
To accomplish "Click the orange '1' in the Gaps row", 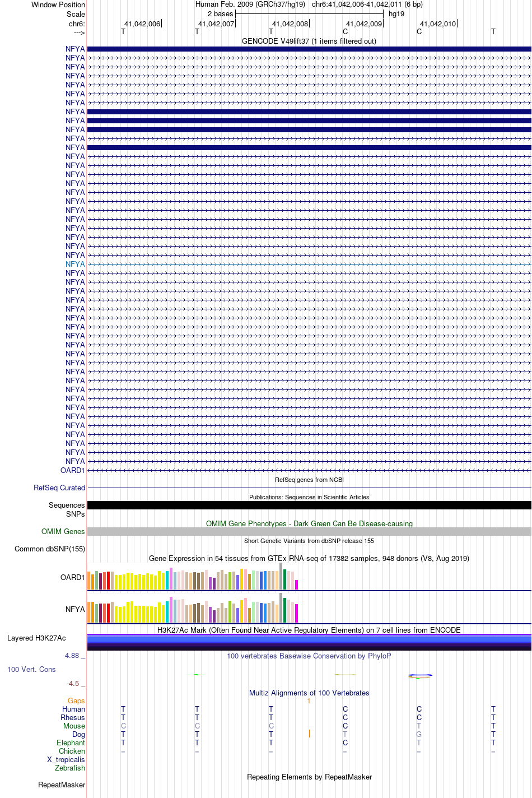I will click(x=309, y=700).
